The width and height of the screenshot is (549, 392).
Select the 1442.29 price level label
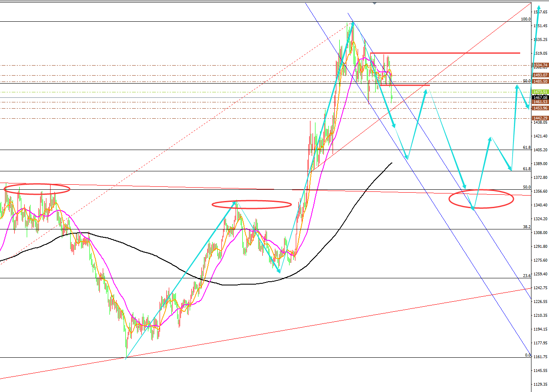pyautogui.click(x=540, y=118)
